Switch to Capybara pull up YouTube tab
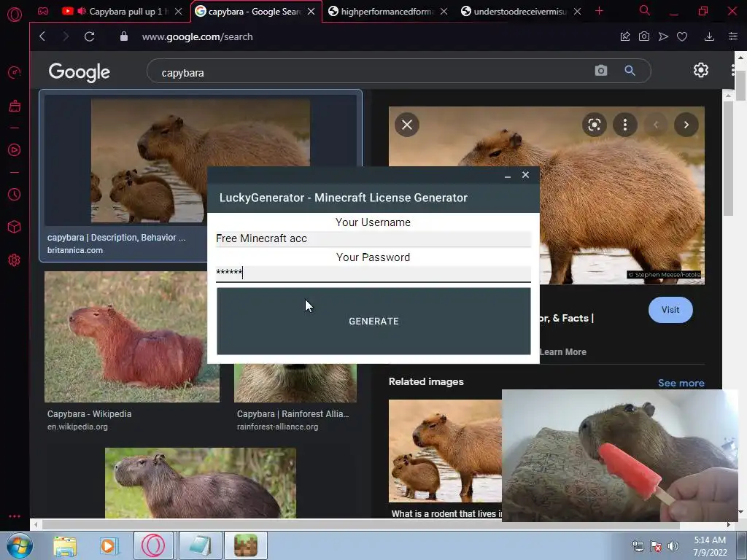 [123, 11]
